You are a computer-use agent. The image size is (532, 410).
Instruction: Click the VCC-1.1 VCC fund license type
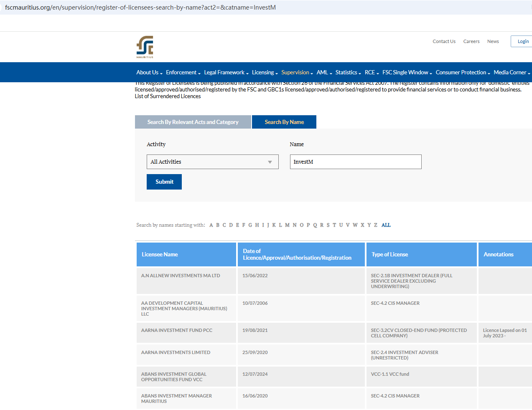[x=390, y=374]
